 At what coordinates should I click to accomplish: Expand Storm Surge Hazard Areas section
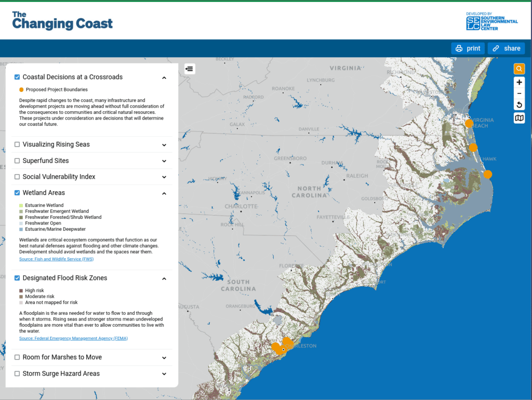(x=164, y=374)
